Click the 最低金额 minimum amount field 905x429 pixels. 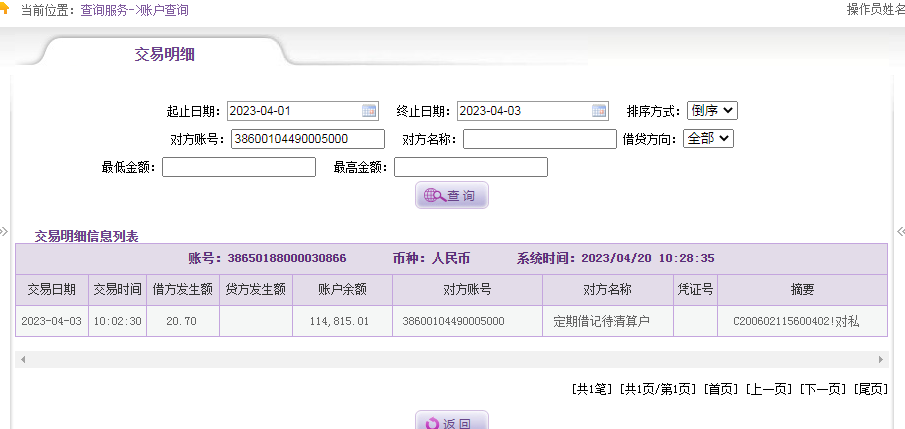[x=238, y=167]
